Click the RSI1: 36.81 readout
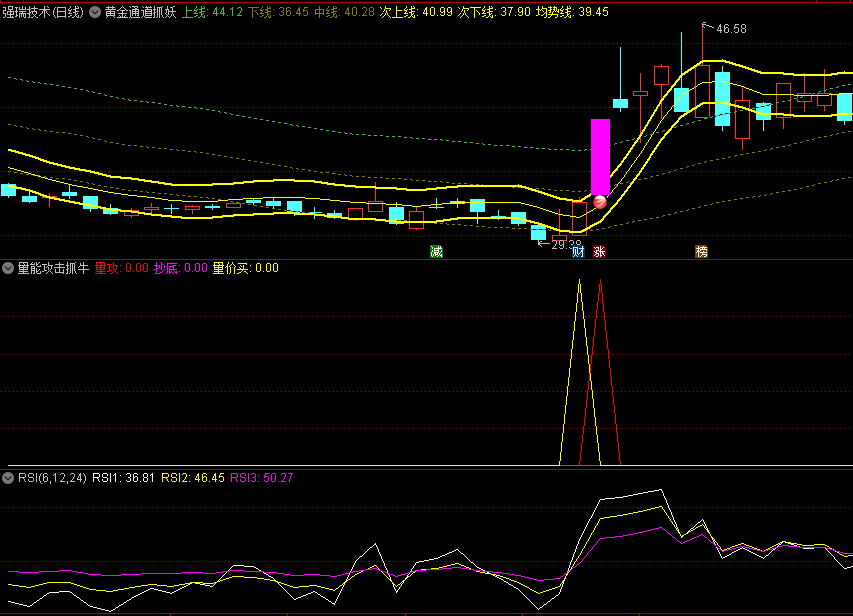This screenshot has height=616, width=853. [x=123, y=478]
